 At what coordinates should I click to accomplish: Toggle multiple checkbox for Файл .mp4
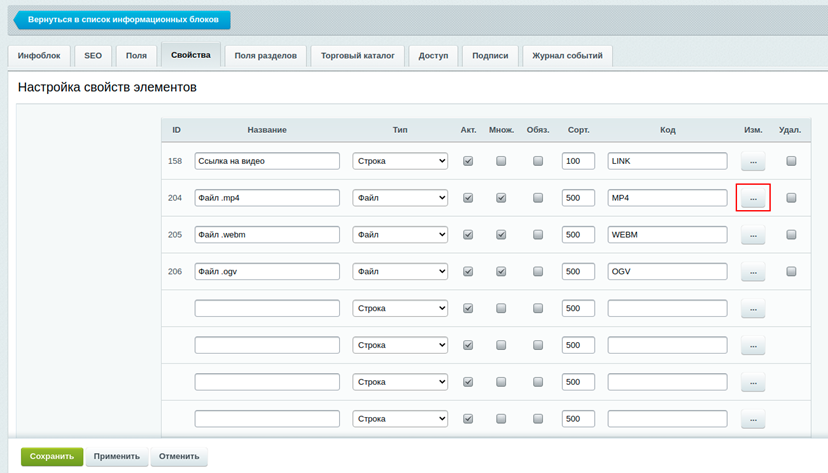[x=501, y=198]
